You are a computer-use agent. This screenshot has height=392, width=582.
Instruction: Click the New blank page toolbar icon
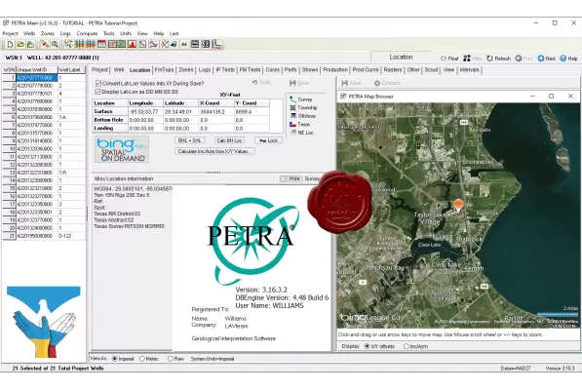point(10,44)
